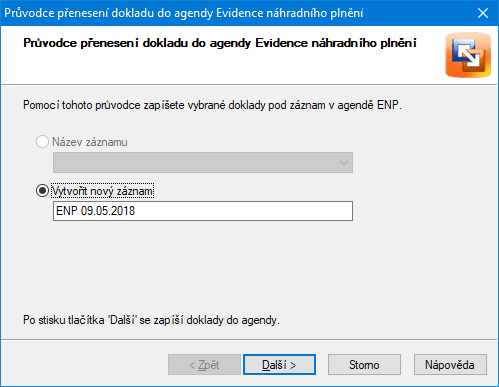The width and height of the screenshot is (499, 387).
Task: Click the 'Název záznamu' label text
Action: point(90,142)
